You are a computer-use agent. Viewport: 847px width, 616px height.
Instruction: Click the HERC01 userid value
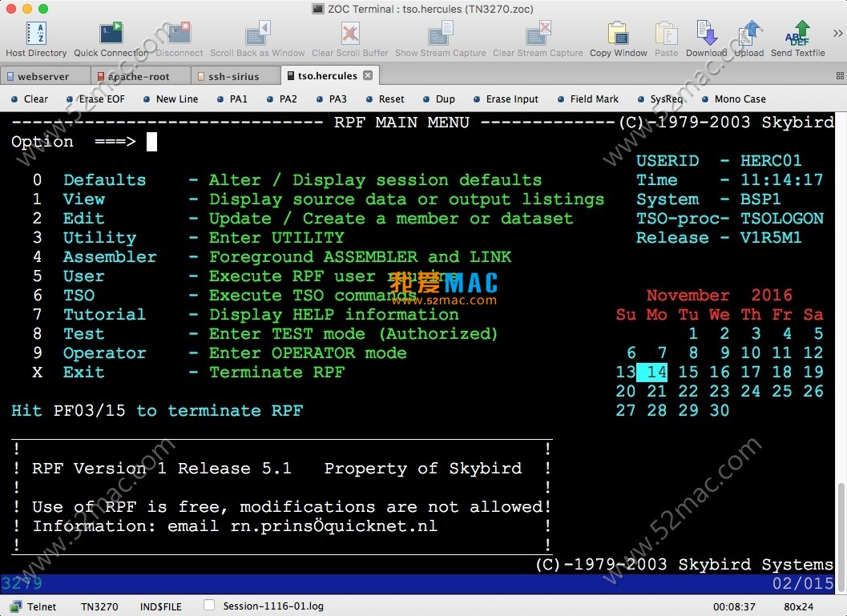click(771, 160)
